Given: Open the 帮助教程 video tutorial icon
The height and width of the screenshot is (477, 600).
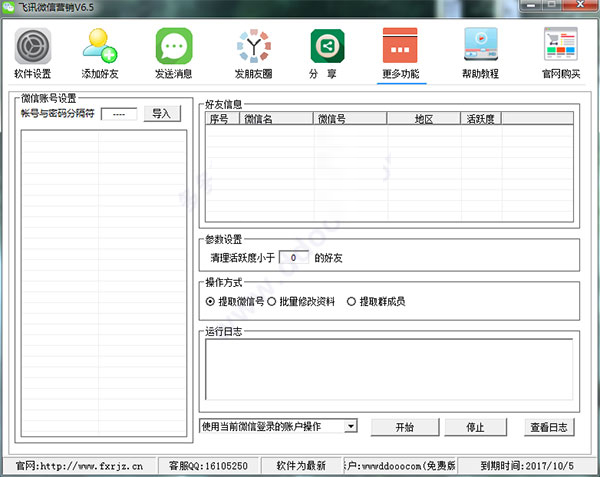Looking at the screenshot, I should click(x=481, y=44).
